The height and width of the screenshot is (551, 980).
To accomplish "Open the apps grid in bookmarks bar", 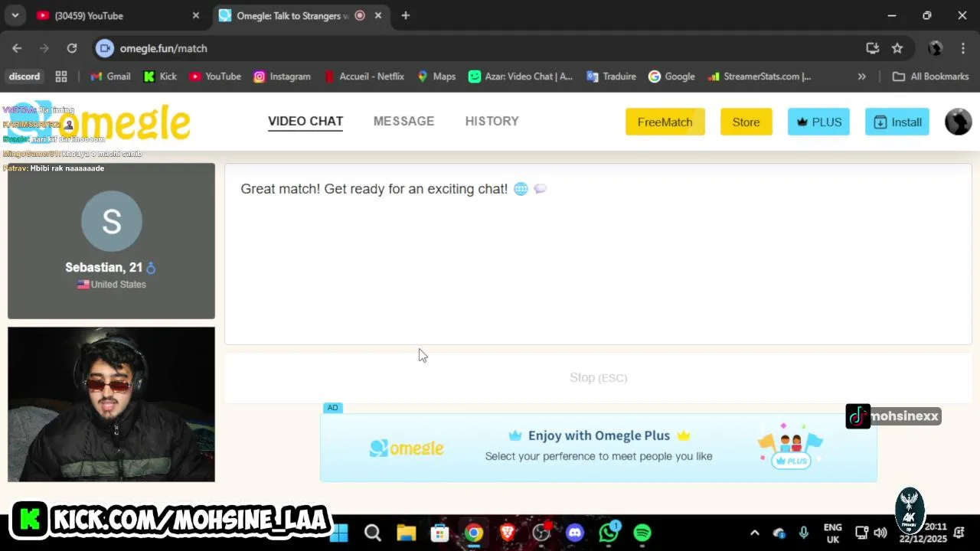I will [x=61, y=77].
